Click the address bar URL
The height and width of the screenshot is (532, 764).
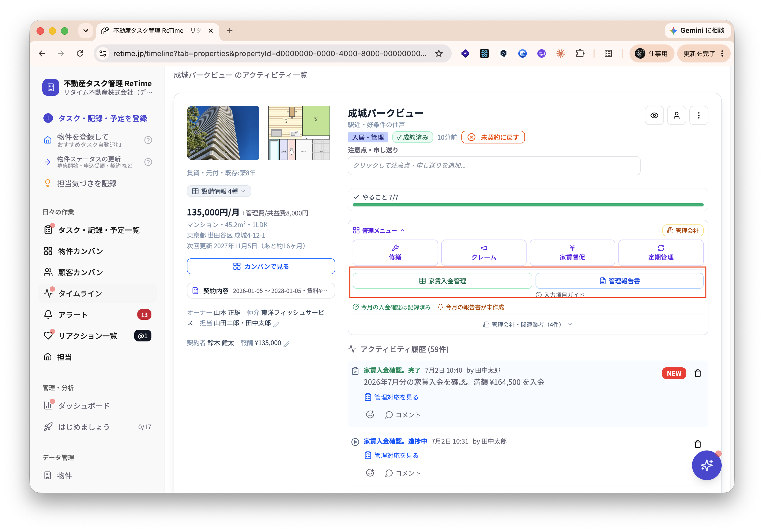(x=269, y=53)
